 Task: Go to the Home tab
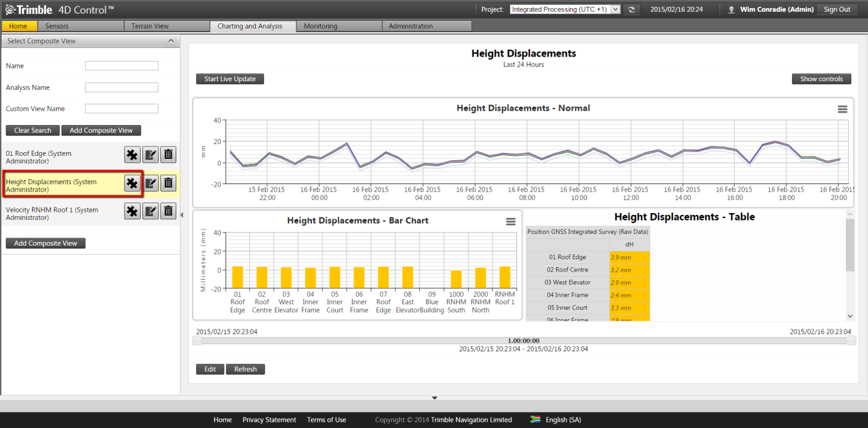[18, 26]
